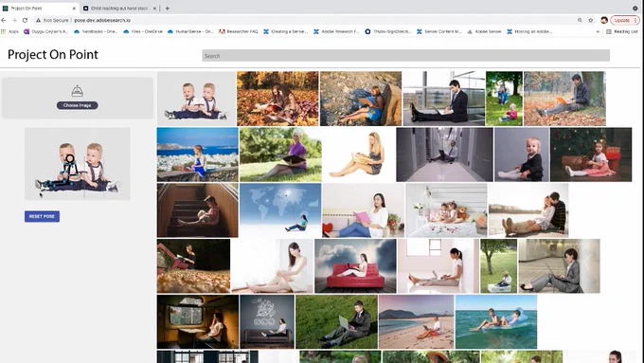Screen dimensions: 644x363
Task: Click the twin toddlers query image preview
Action: [x=78, y=164]
